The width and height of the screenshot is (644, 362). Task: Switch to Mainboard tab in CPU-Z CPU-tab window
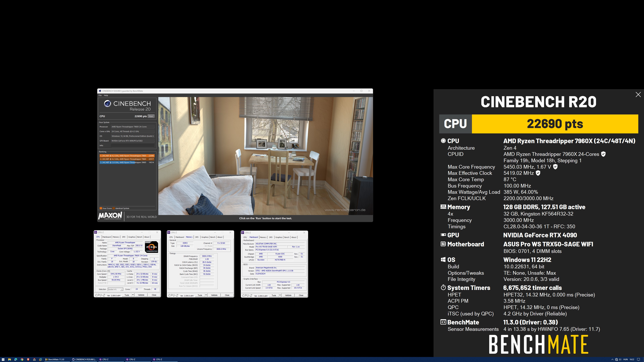106,237
